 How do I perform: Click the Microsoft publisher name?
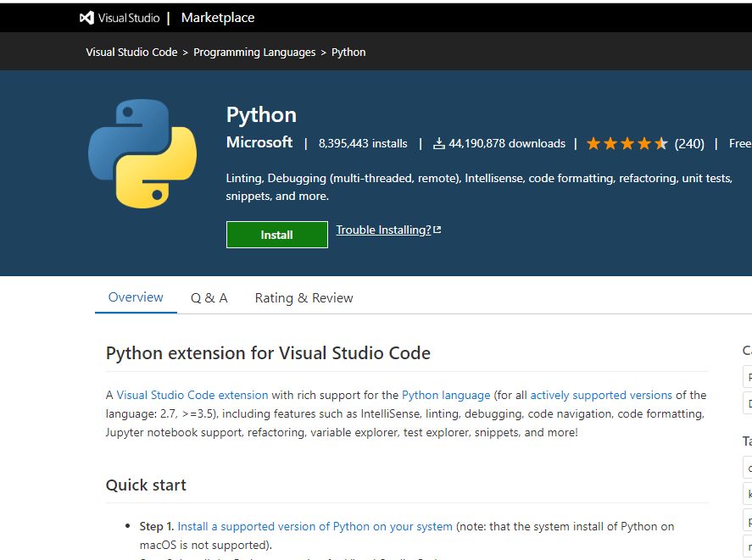point(259,142)
